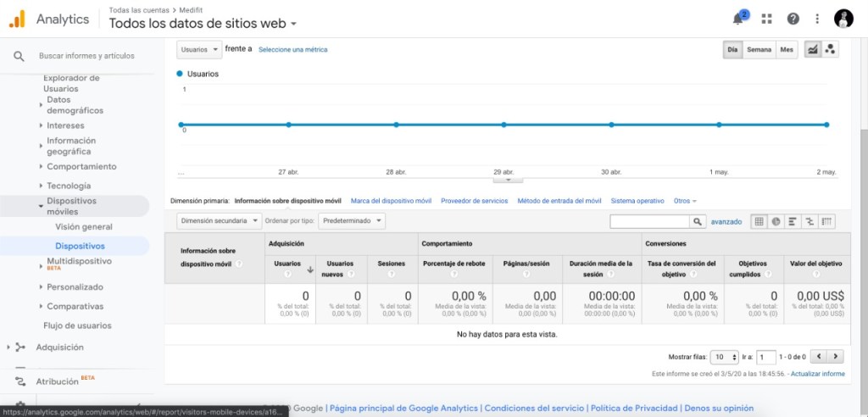Click Actualizar informe link
Image resolution: width=868 pixels, height=417 pixels.
[818, 374]
